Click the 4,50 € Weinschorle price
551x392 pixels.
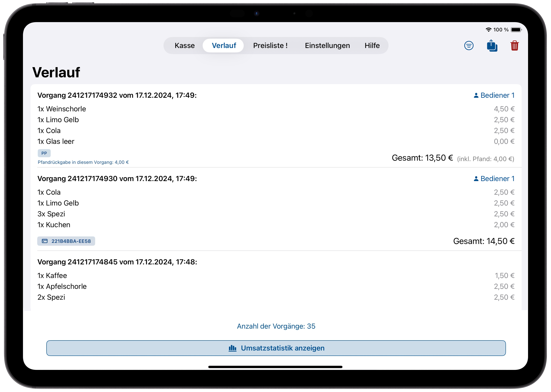(504, 109)
